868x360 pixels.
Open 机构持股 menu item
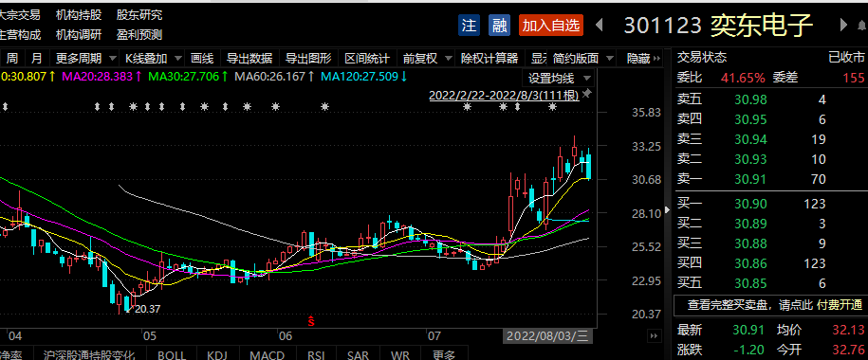click(x=79, y=15)
